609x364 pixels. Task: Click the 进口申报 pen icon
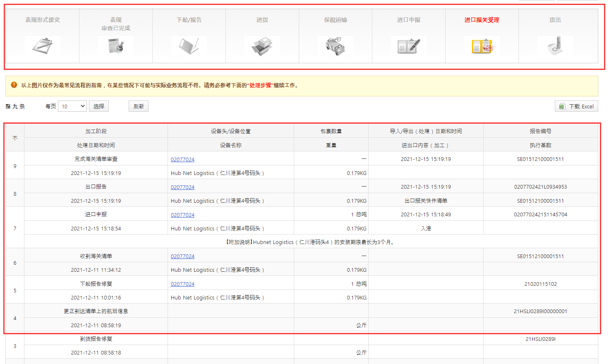408,46
